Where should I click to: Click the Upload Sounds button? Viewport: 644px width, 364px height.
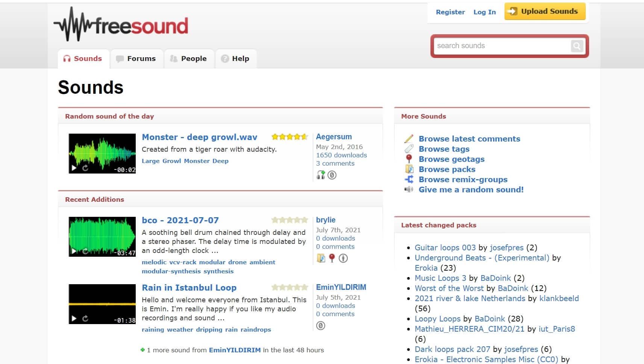pos(545,11)
